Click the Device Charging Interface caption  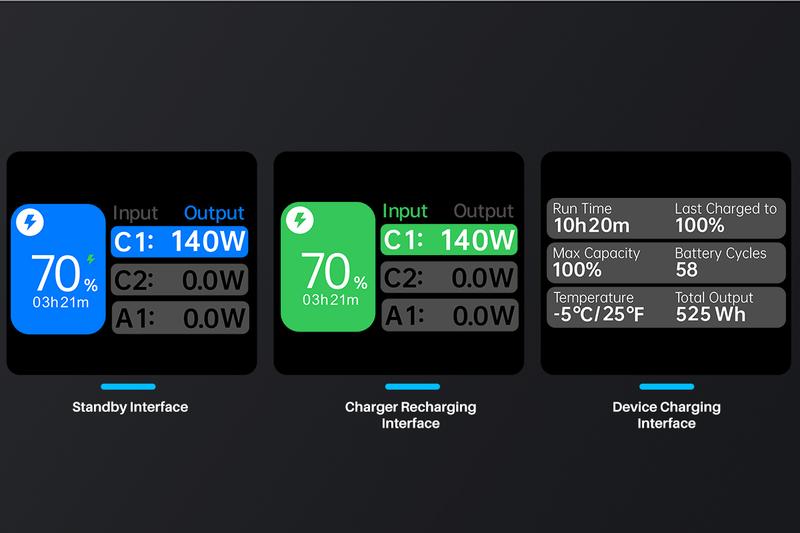(666, 415)
